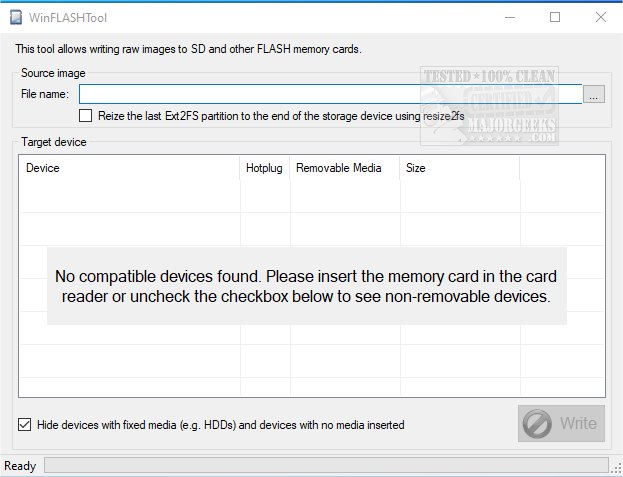Click the WinFLASHTool app icon in title bar
Screen dimensions: 623x477
click(x=14, y=17)
